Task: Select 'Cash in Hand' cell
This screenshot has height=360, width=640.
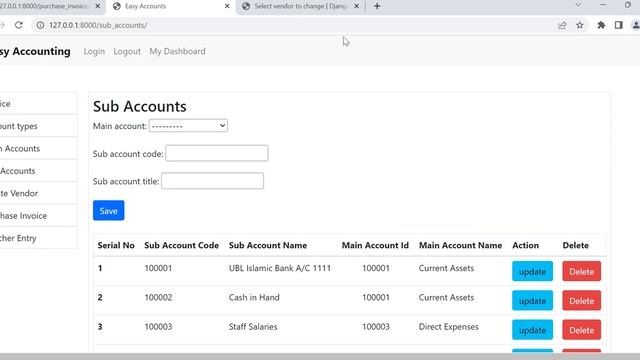Action: 254,298
